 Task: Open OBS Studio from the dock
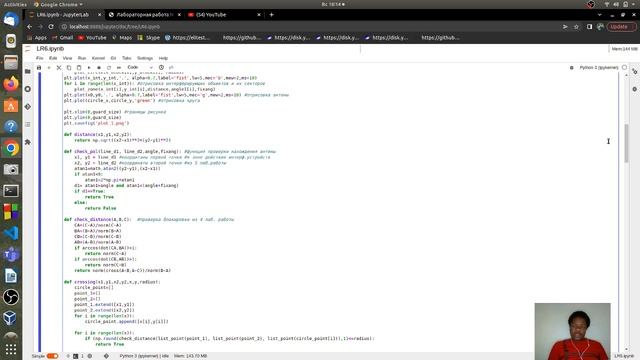coord(11,297)
